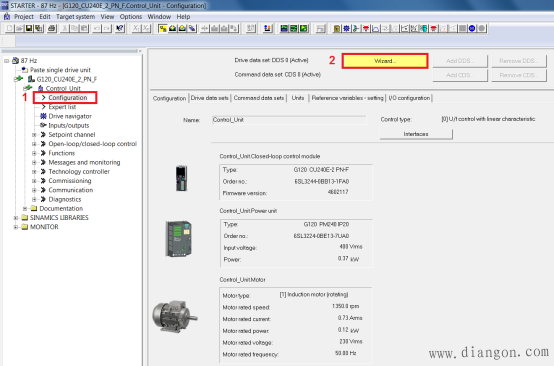The width and height of the screenshot is (554, 366).
Task: Expand the Functions tree node
Action: pyautogui.click(x=34, y=153)
